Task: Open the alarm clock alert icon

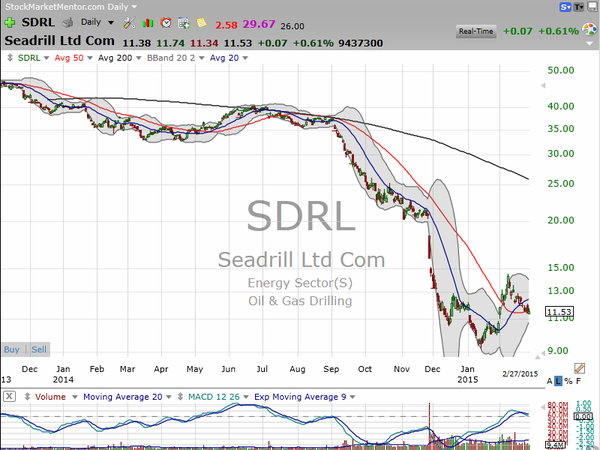Action: [x=166, y=23]
